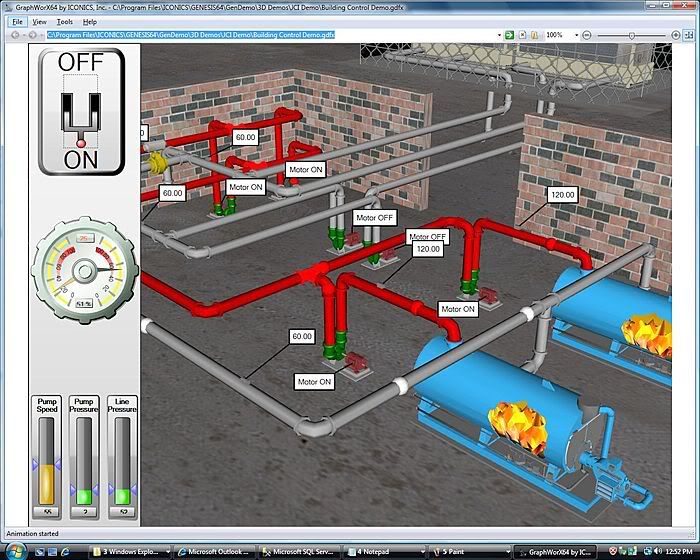Click the 120.00 label by right brick wall
This screenshot has width=700, height=560.
click(562, 195)
